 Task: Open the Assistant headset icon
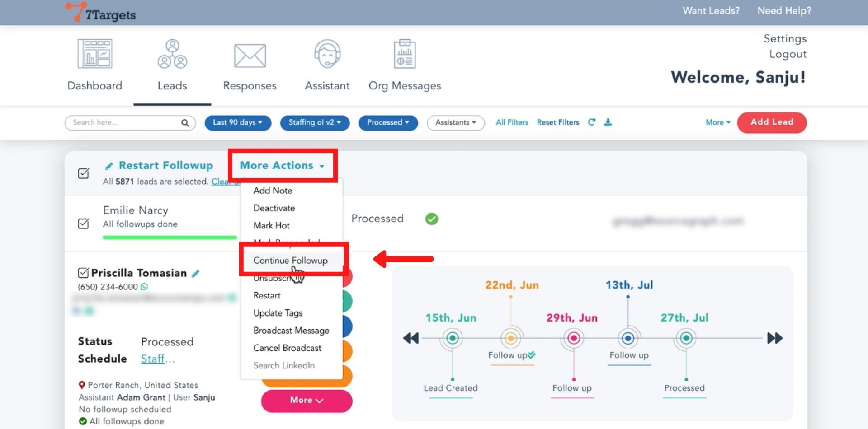pyautogui.click(x=327, y=54)
